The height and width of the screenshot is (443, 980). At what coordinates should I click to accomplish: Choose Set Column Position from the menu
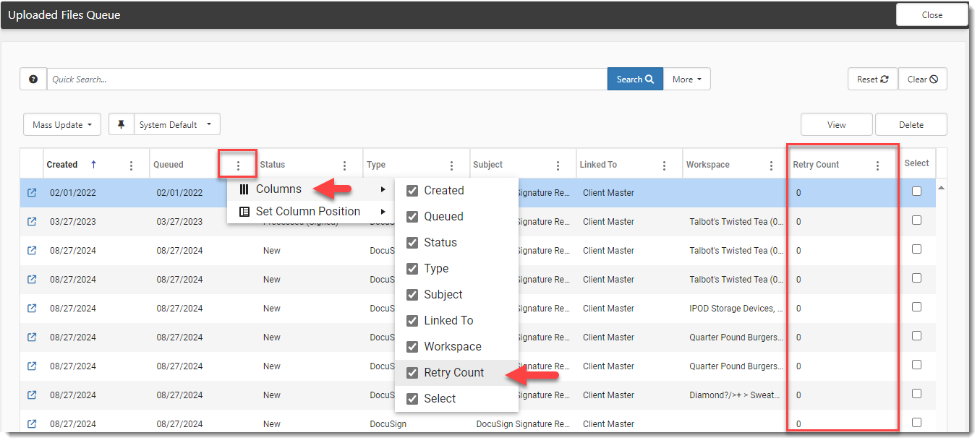click(x=307, y=212)
